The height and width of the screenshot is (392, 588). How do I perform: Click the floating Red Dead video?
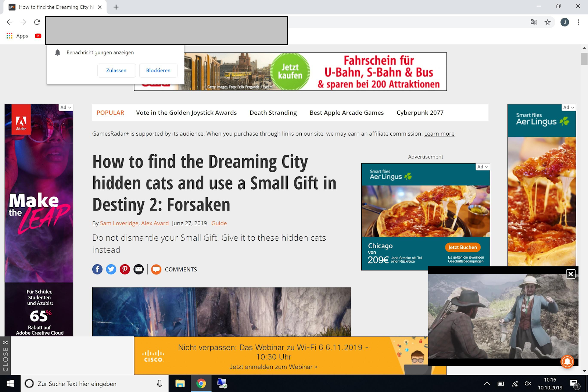tap(503, 316)
